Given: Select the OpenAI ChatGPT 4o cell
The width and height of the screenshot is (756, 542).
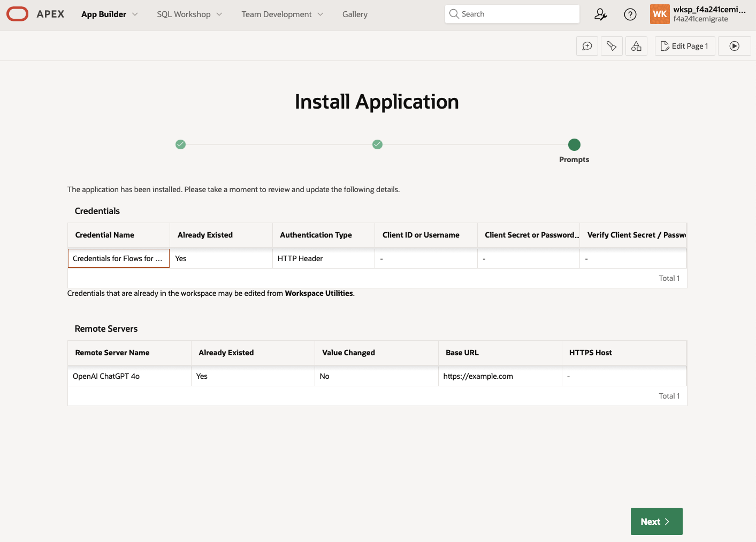Looking at the screenshot, I should pos(129,376).
